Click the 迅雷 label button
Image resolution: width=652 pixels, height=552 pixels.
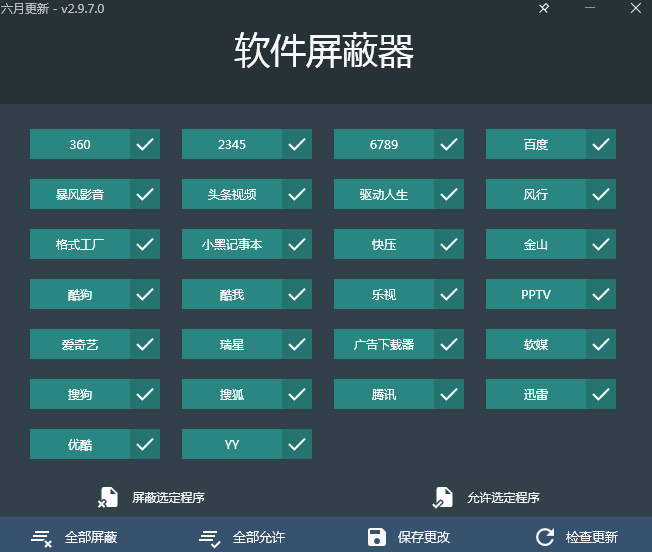[x=536, y=394]
